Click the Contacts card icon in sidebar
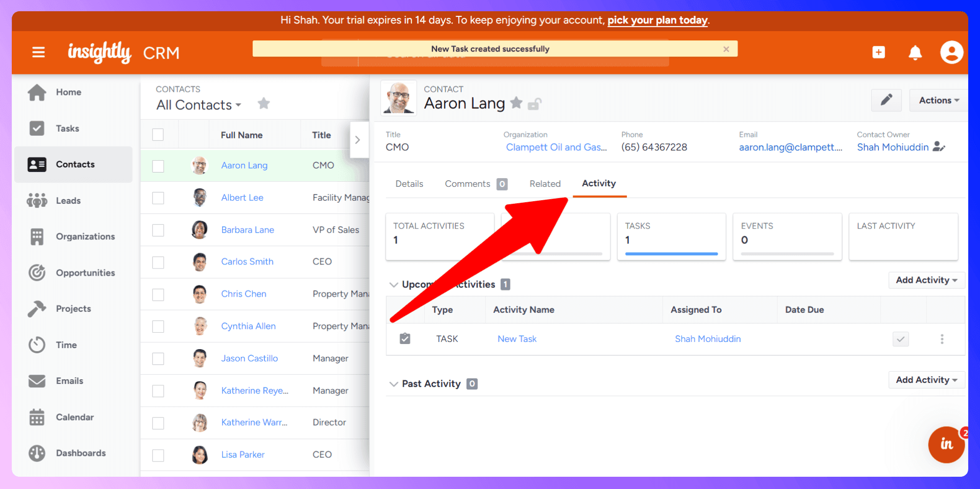Screen dimensions: 980x489 click(37, 164)
